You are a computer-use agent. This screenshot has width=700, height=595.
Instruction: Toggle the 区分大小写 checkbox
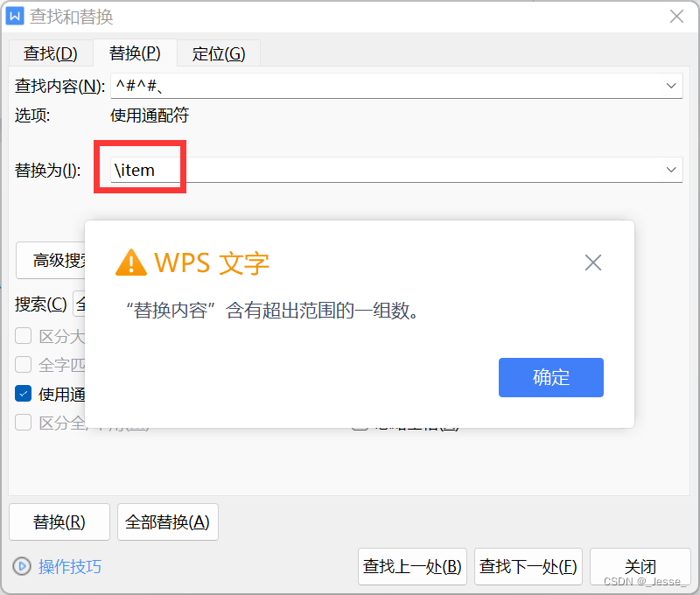click(24, 336)
